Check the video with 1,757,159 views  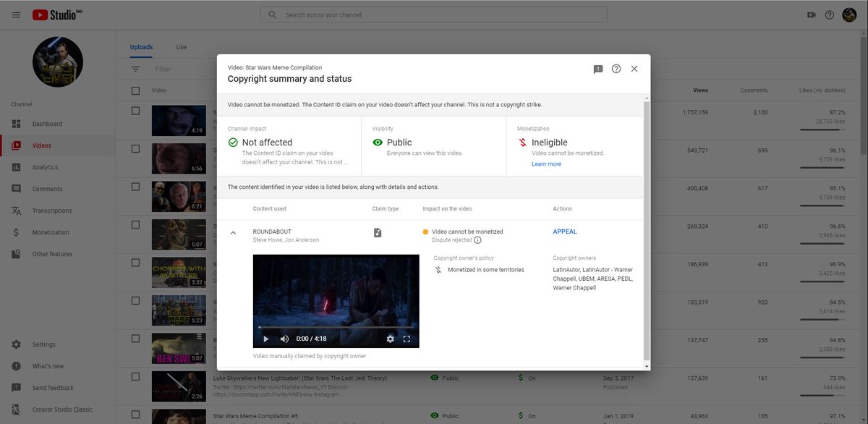135,111
